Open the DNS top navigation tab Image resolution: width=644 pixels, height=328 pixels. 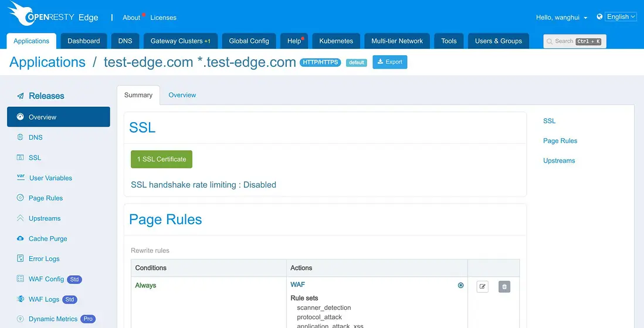126,41
